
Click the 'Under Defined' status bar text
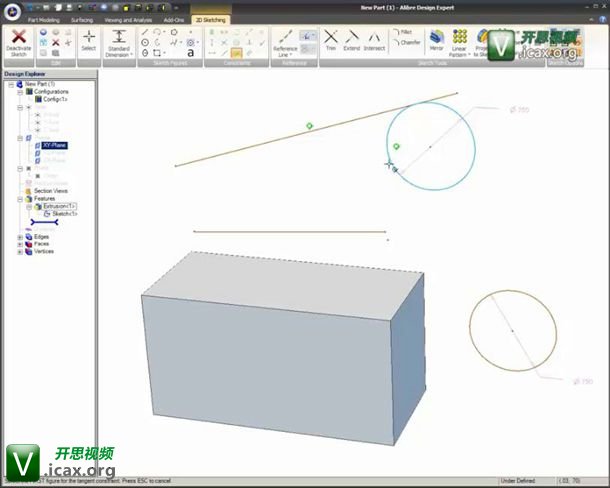[x=518, y=481]
